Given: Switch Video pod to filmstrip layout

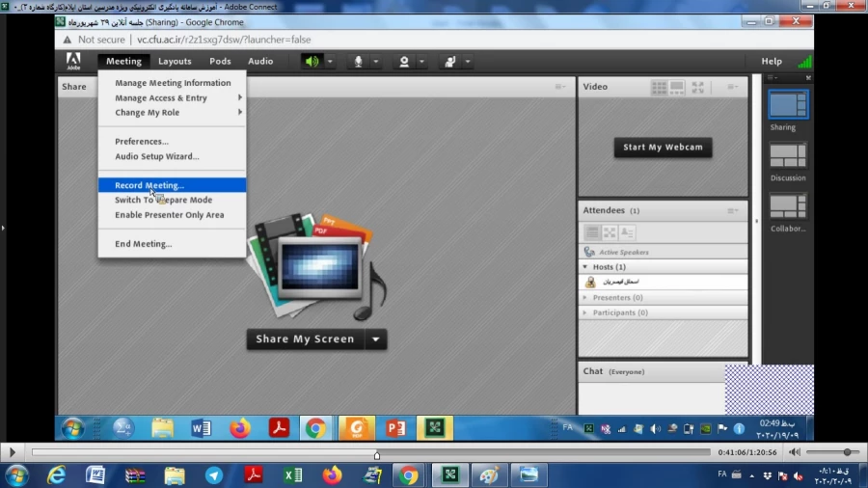Looking at the screenshot, I should (x=678, y=87).
